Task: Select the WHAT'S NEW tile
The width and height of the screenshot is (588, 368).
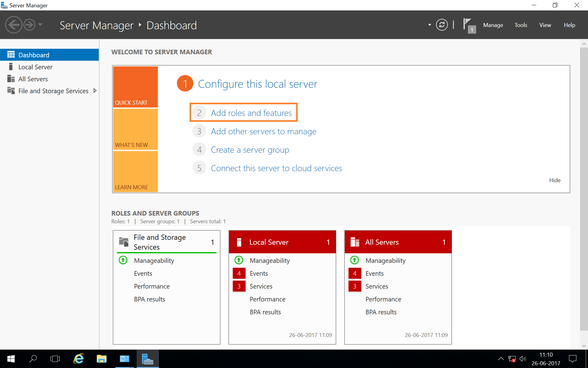Action: pos(135,129)
